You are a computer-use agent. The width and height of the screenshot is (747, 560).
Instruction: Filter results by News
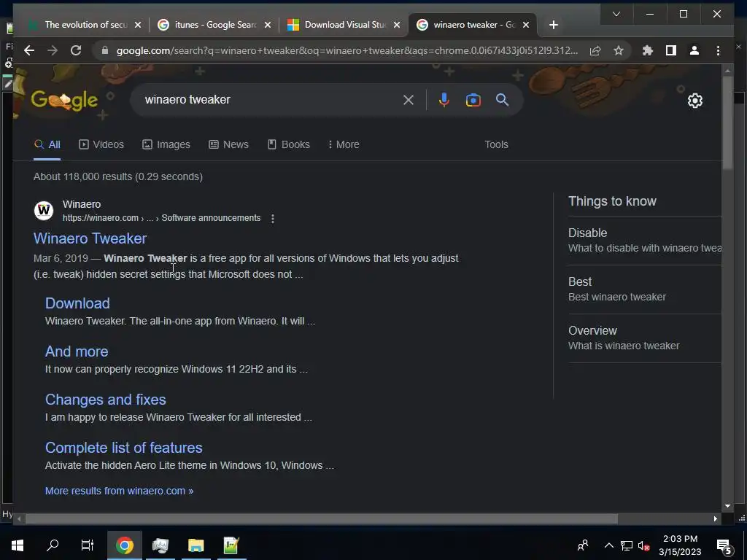tap(228, 145)
